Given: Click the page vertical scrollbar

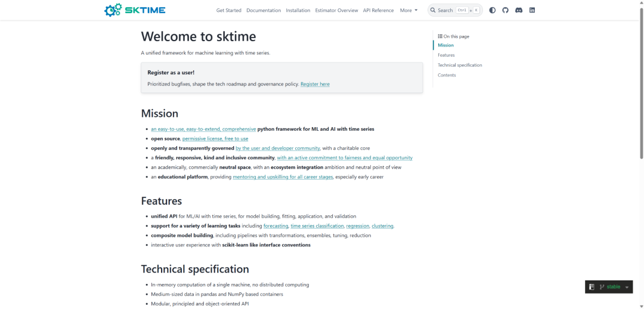Looking at the screenshot, I should [641, 82].
